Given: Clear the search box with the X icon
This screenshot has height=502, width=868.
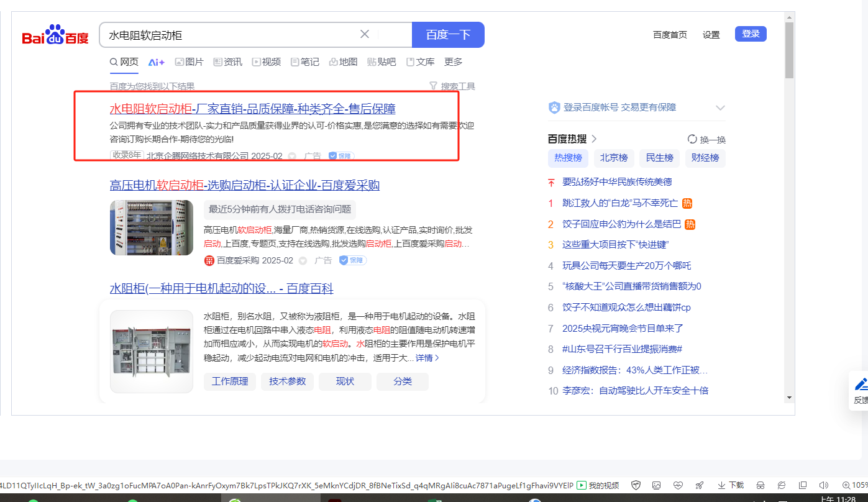Looking at the screenshot, I should click(365, 34).
